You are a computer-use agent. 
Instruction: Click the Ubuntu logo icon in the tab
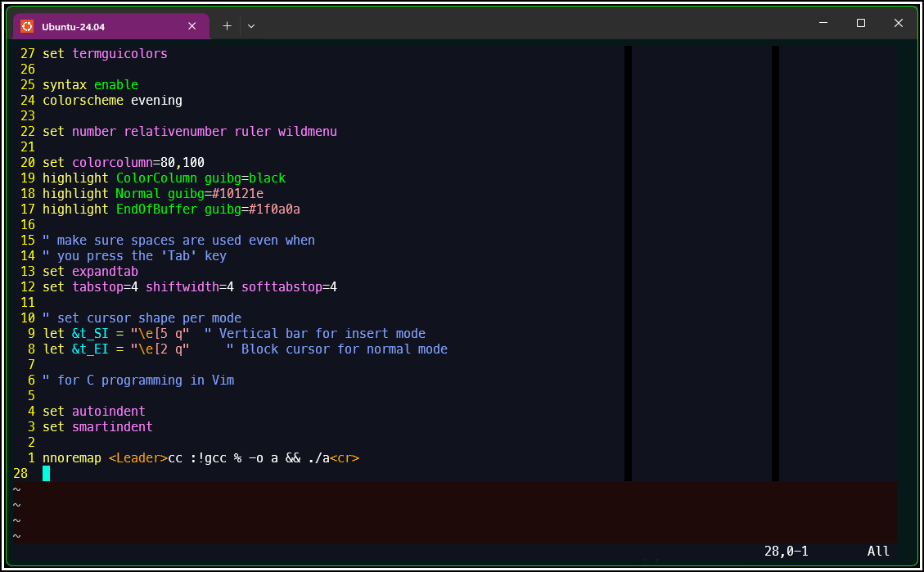[26, 26]
